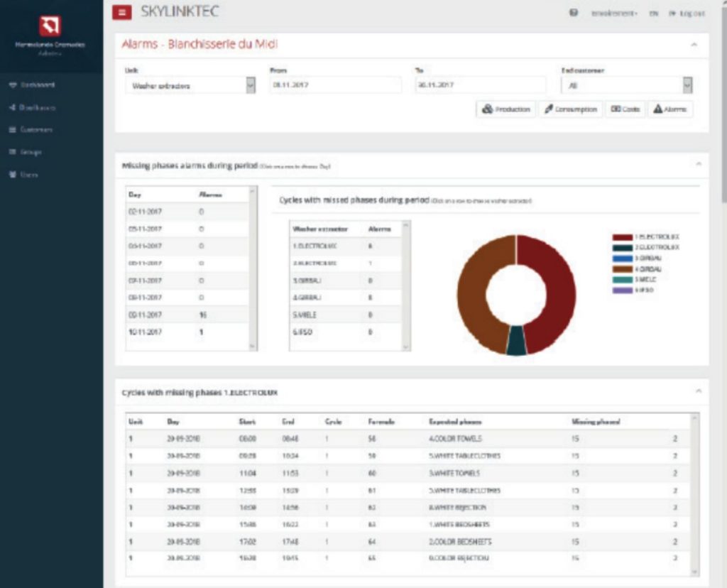Image resolution: width=727 pixels, height=588 pixels.
Task: Click the inbox icon in top bar
Action: click(574, 13)
